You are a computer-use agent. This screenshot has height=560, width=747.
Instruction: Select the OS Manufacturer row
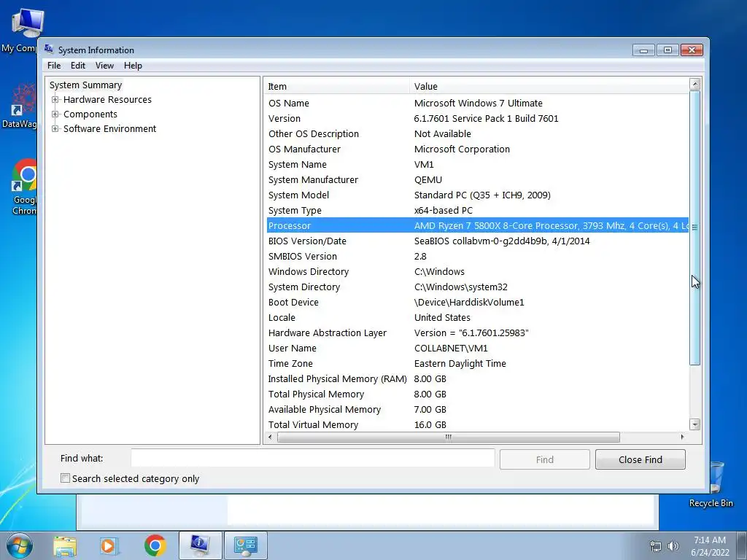tap(477, 149)
